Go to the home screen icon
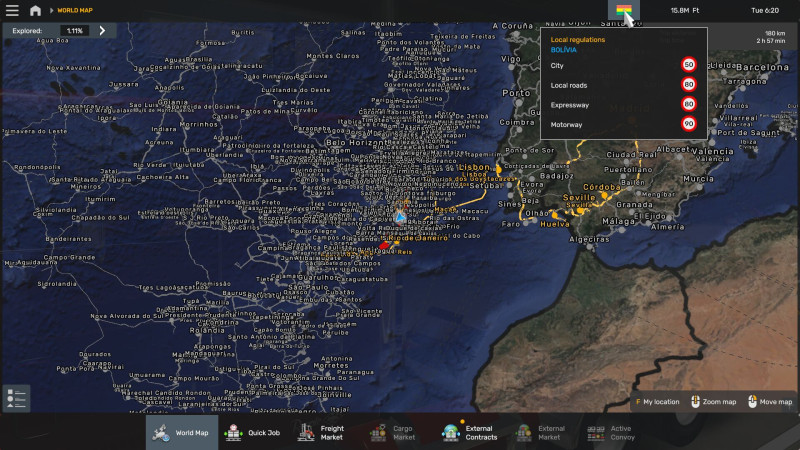 35,10
